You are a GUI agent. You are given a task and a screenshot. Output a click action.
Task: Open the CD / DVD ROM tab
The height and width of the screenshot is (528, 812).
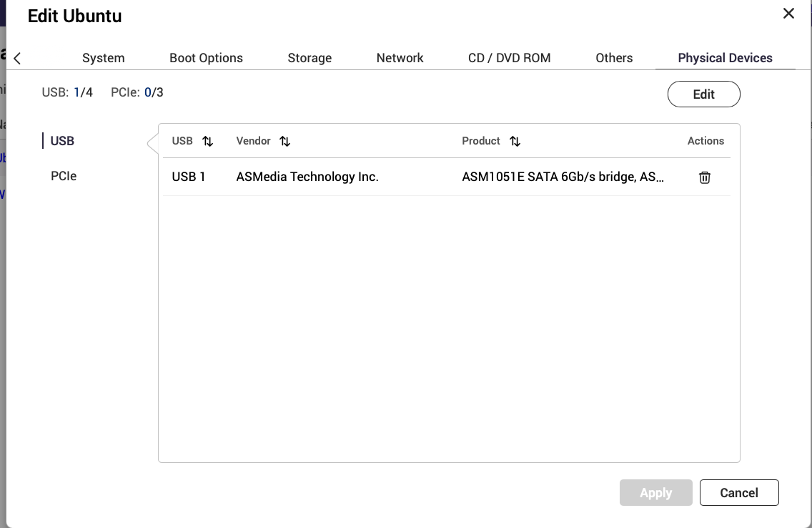click(509, 58)
